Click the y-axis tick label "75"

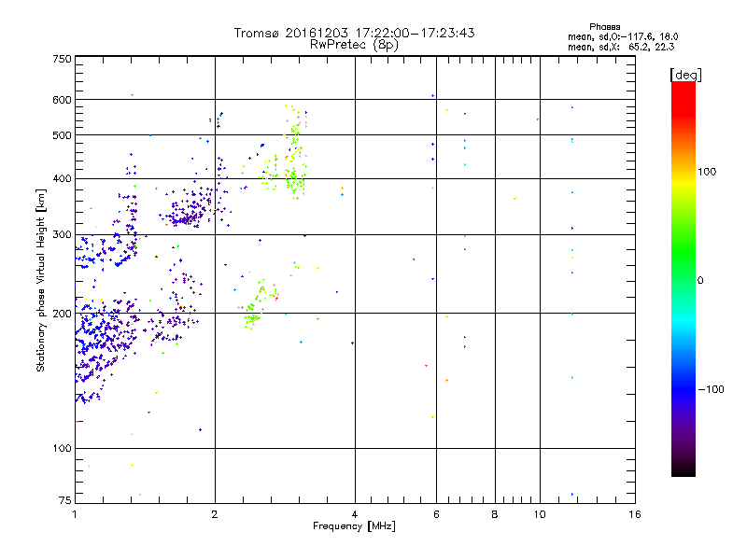pyautogui.click(x=65, y=500)
